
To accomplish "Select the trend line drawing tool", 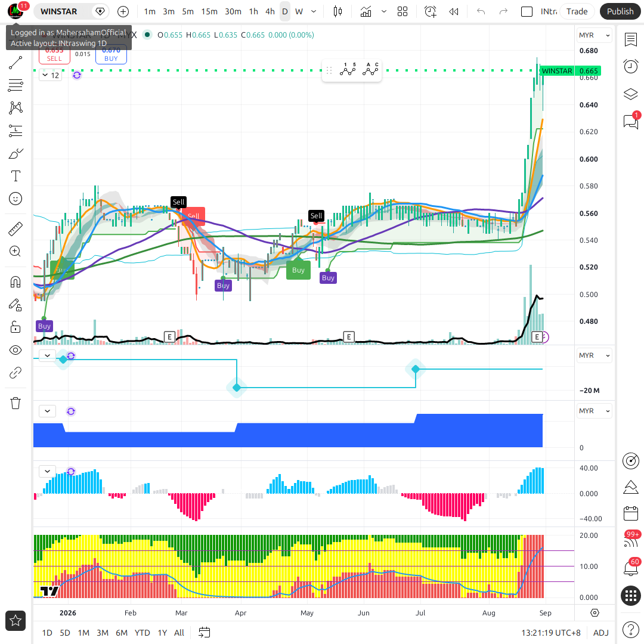I will pyautogui.click(x=16, y=63).
